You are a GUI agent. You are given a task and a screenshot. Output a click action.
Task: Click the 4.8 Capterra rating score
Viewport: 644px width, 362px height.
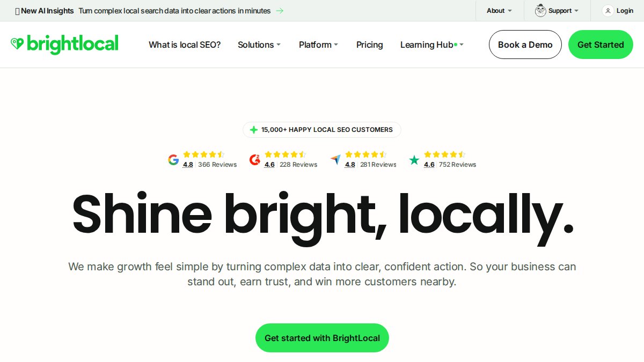click(x=350, y=165)
